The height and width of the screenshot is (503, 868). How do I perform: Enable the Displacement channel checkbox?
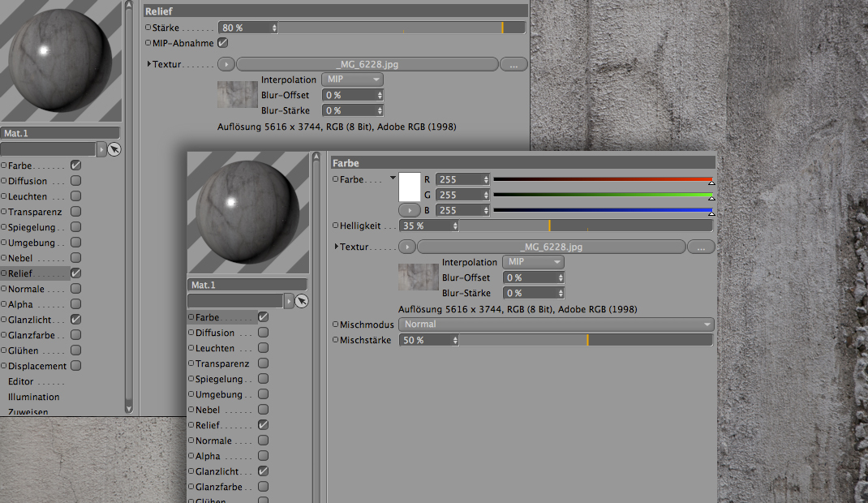(75, 366)
